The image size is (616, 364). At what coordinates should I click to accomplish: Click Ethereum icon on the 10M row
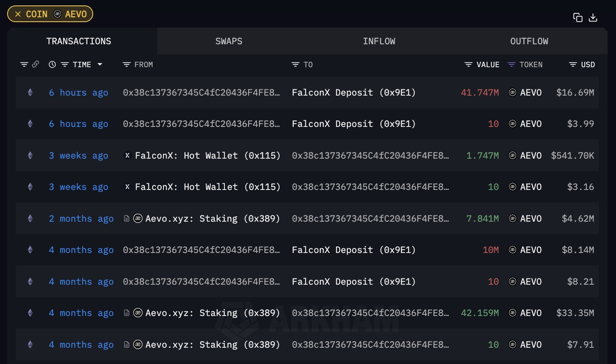(30, 250)
